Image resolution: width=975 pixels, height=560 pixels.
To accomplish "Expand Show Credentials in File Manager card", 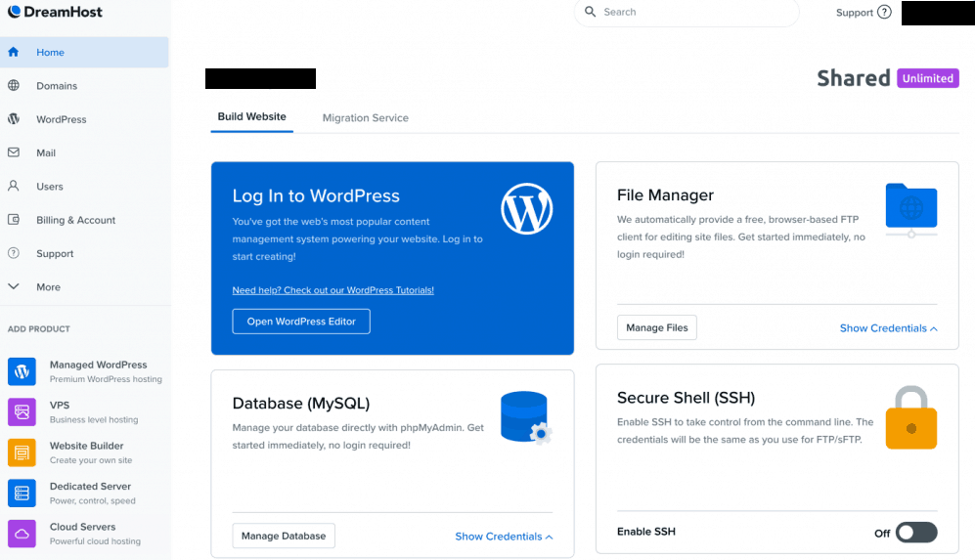I will [888, 328].
